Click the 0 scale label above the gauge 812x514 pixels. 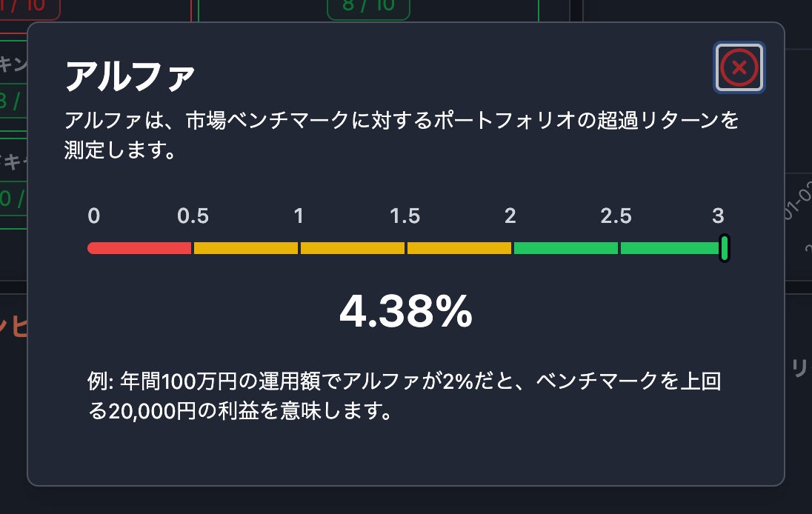point(93,216)
